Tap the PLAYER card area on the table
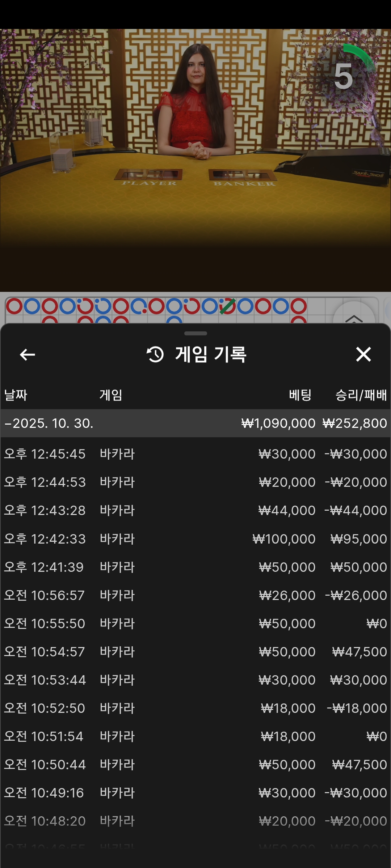The image size is (391, 868). [148, 175]
